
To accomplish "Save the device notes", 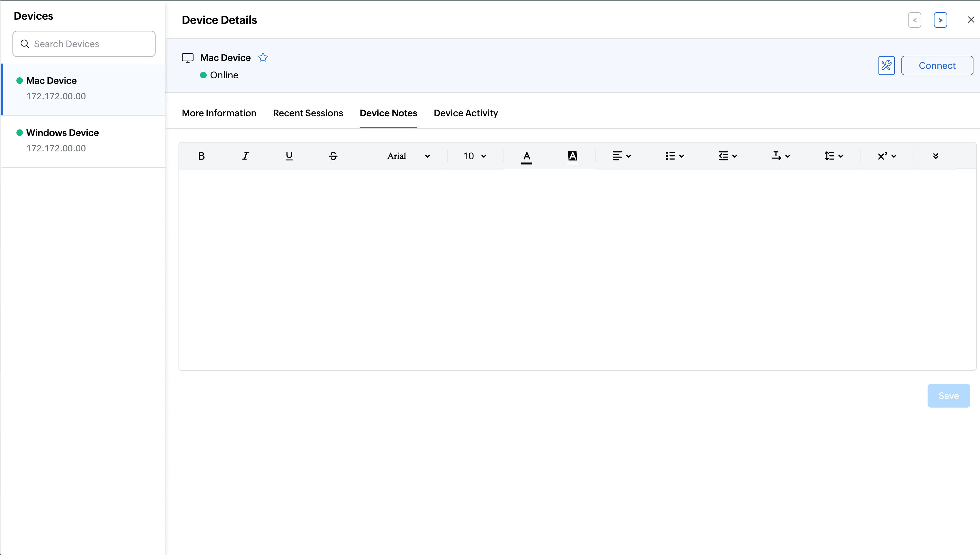I will tap(948, 396).
